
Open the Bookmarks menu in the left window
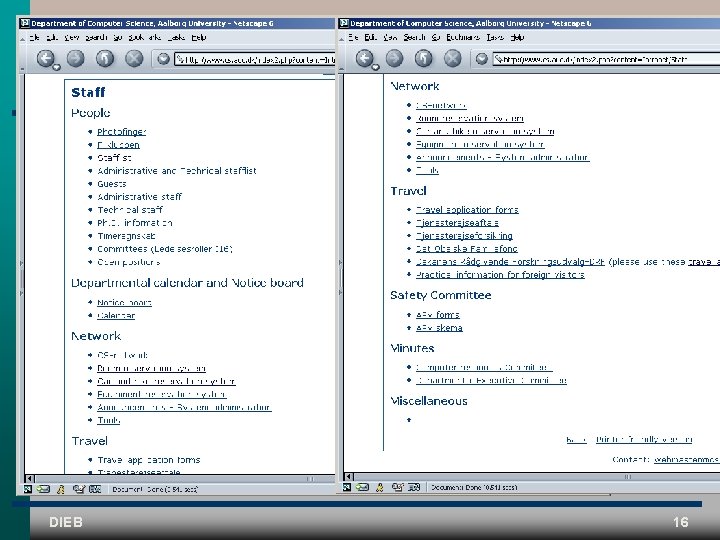[144, 37]
